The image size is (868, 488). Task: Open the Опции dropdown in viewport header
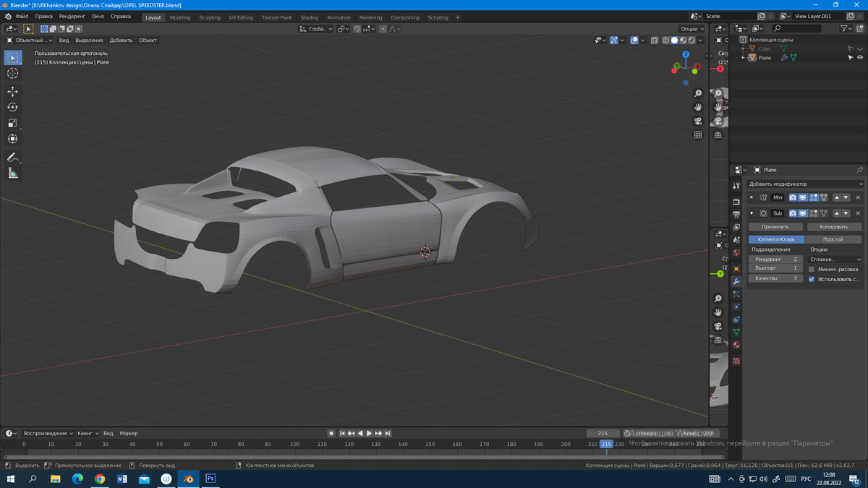tap(692, 29)
